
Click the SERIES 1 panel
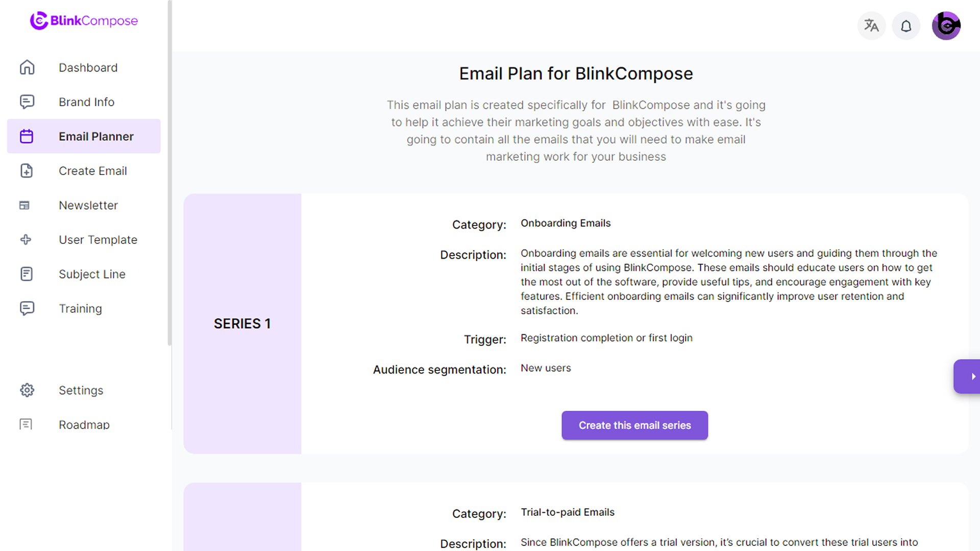click(x=242, y=323)
